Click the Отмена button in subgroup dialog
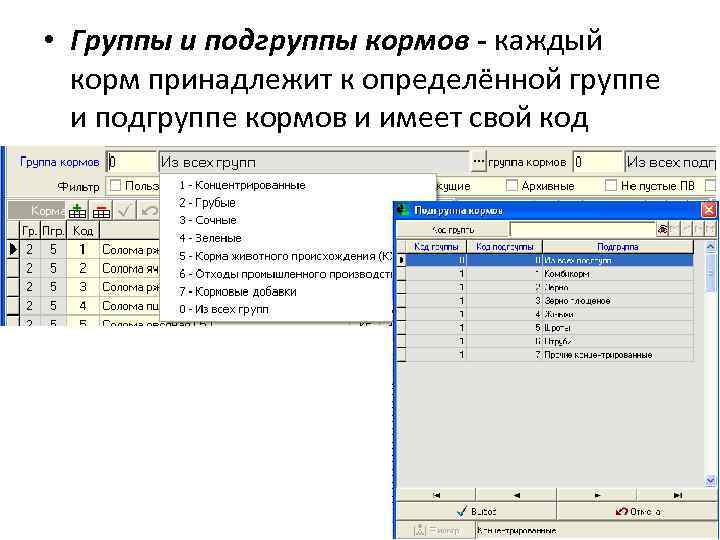Viewport: 720px width, 540px height. (x=637, y=511)
